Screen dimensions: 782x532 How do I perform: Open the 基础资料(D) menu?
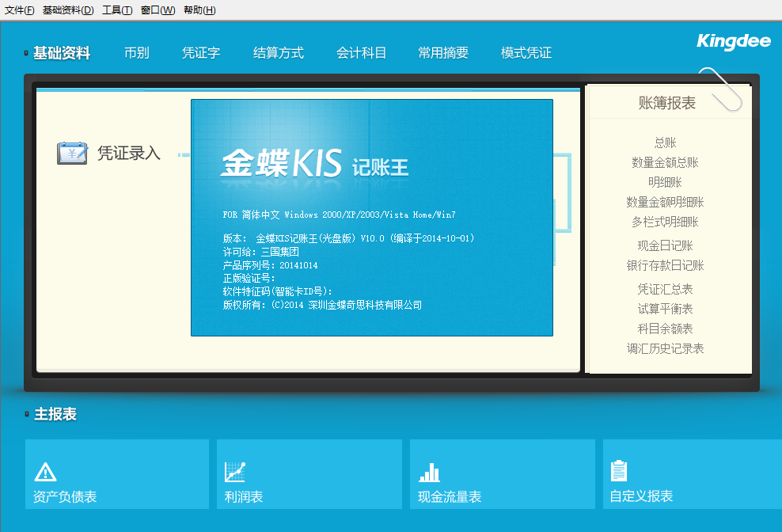pyautogui.click(x=68, y=10)
